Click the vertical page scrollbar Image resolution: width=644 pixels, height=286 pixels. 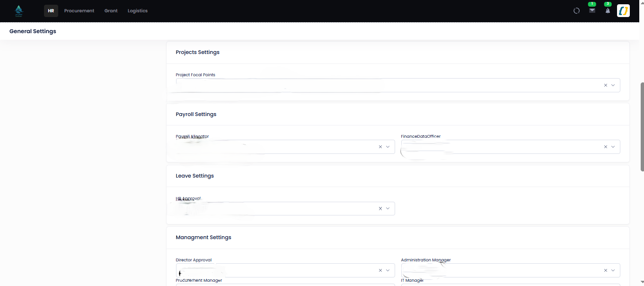tap(642, 127)
